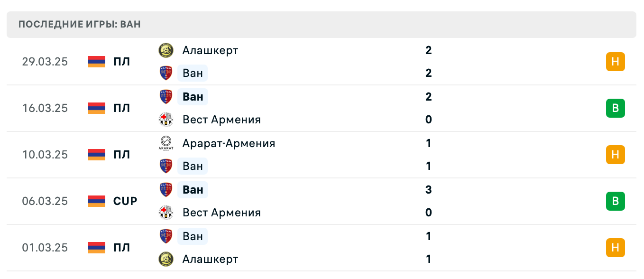Screen dimensions: 644x279
Task: Click the West Armenia club emblem
Action: tap(166, 120)
